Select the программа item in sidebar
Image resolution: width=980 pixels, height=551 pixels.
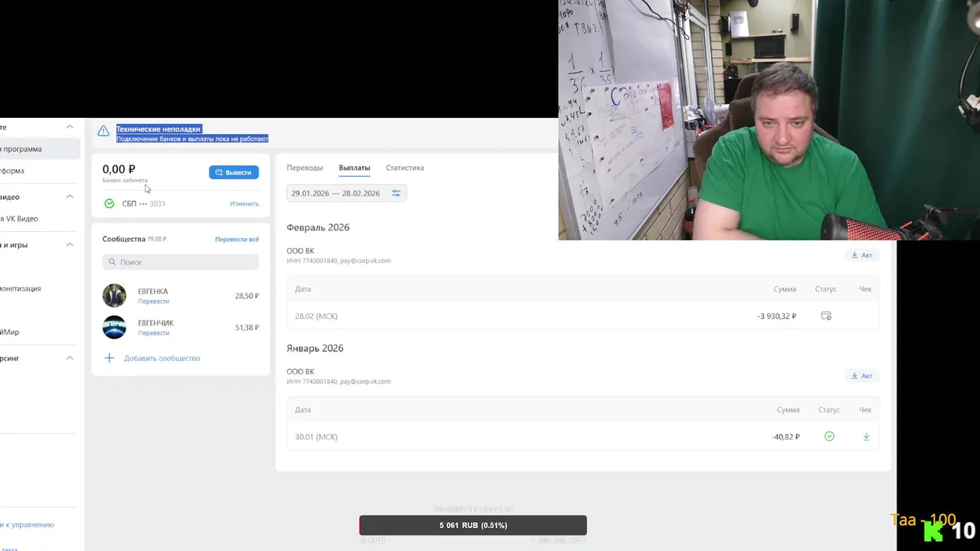click(40, 149)
